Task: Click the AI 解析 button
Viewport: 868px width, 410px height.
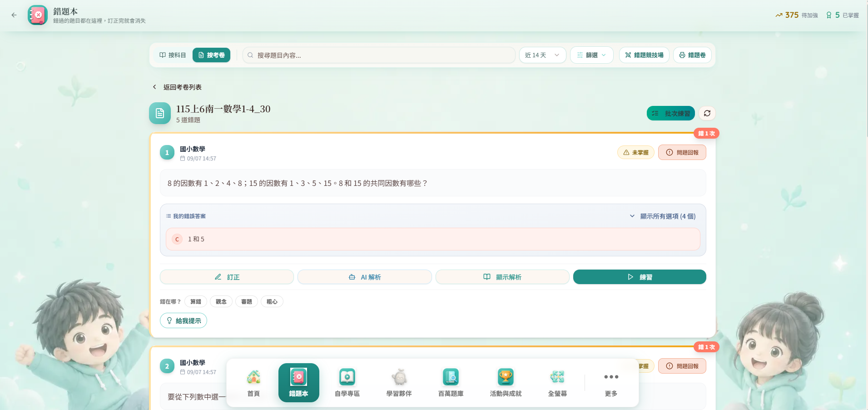Action: coord(364,277)
